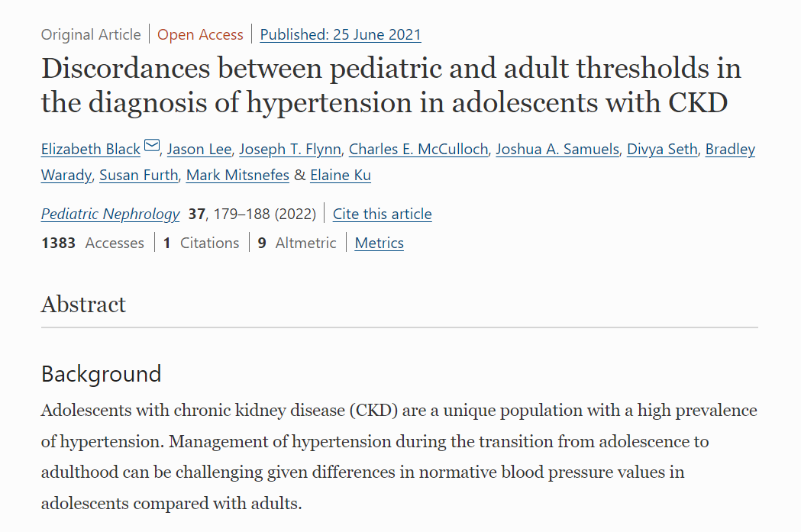Click the Background subsection heading
This screenshot has width=801, height=532.
(x=101, y=374)
